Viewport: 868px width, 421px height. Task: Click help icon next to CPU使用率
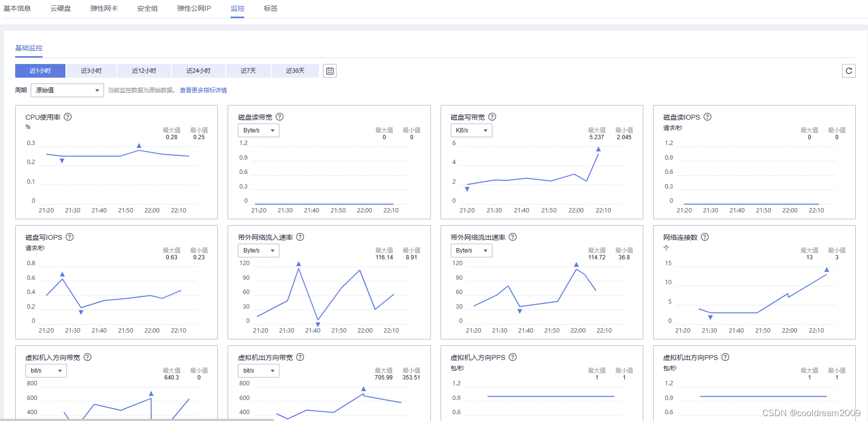(68, 117)
